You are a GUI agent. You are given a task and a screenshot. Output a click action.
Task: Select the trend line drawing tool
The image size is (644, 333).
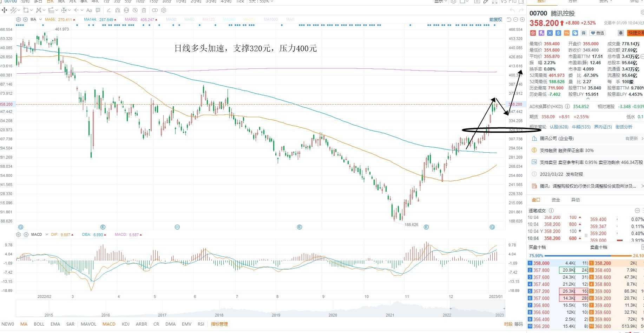pos(13,10)
